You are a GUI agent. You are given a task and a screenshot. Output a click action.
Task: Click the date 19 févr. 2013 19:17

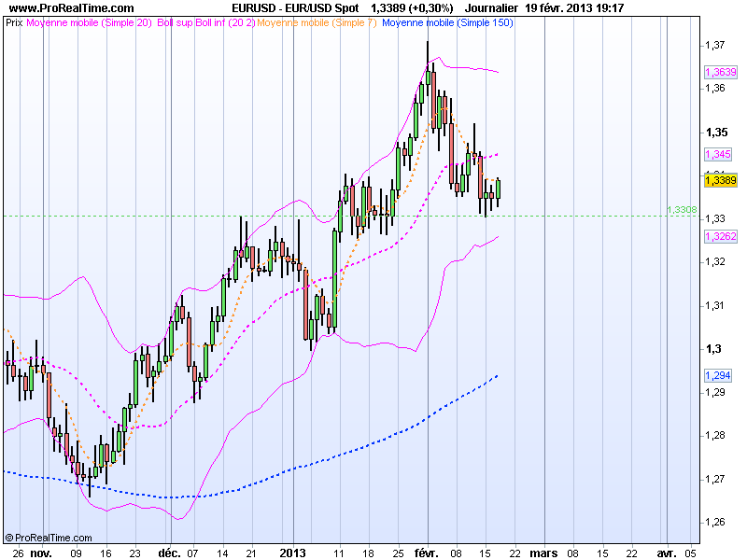click(574, 8)
